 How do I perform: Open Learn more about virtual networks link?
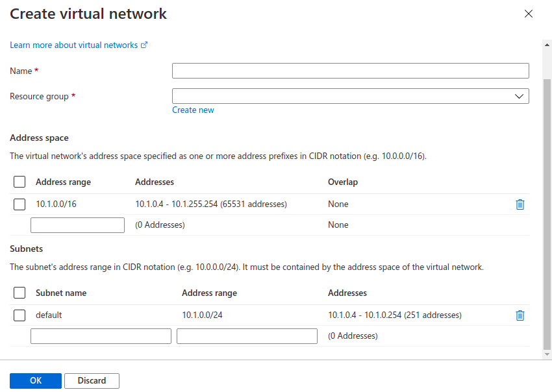pos(73,45)
